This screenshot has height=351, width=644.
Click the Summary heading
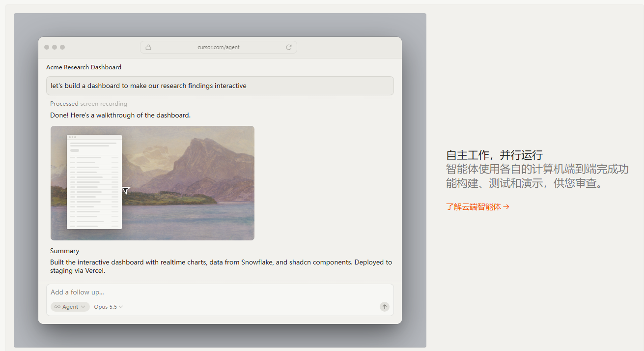pos(64,251)
